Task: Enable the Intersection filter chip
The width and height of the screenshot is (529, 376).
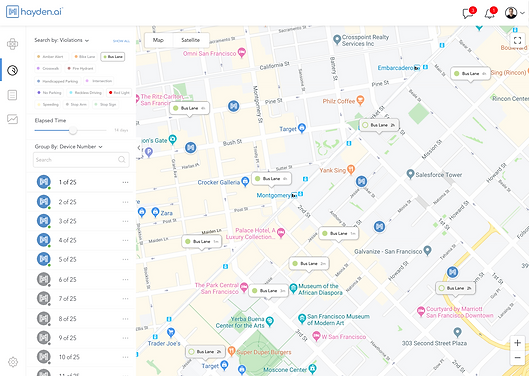Action: point(99,81)
